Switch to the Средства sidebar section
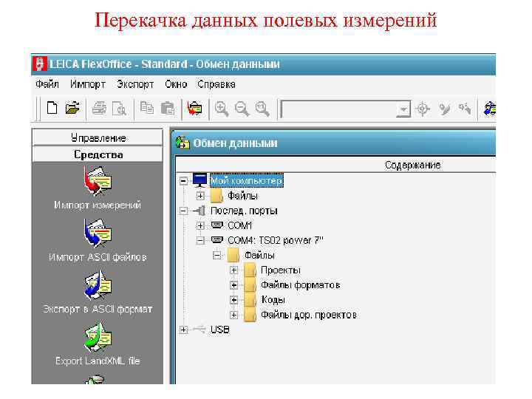 pyautogui.click(x=98, y=154)
